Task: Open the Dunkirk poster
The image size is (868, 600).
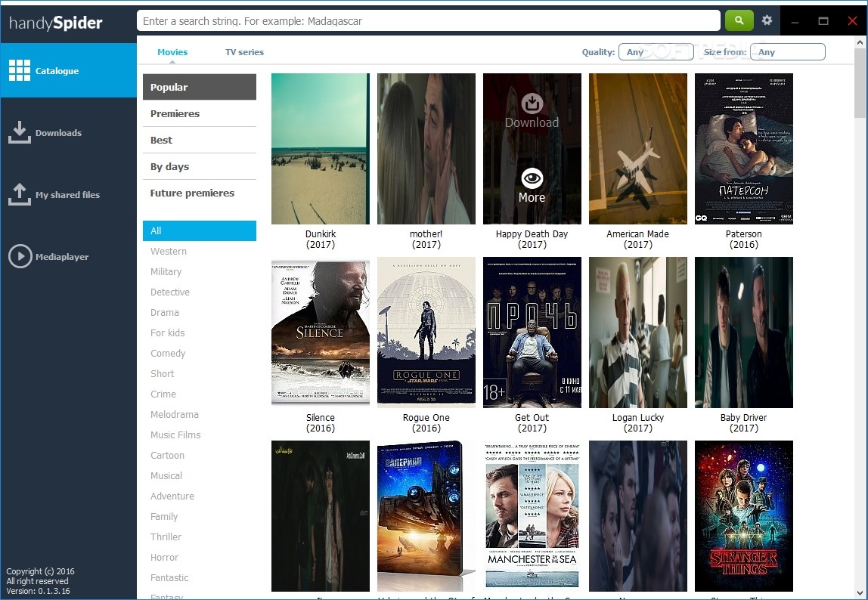Action: click(321, 149)
